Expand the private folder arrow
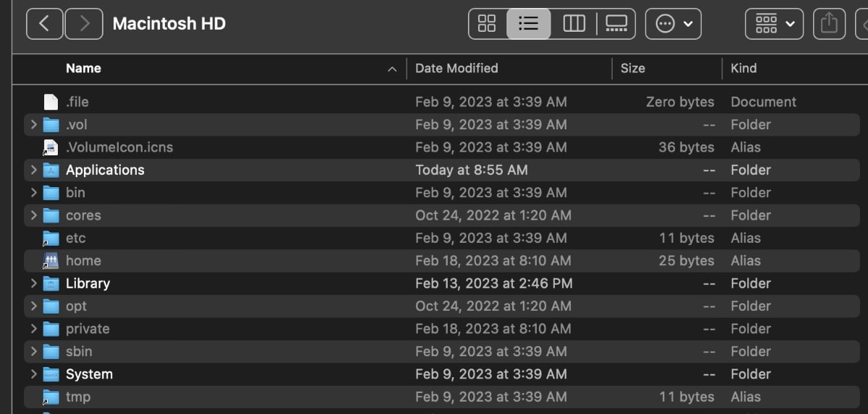The height and width of the screenshot is (414, 868). 33,329
